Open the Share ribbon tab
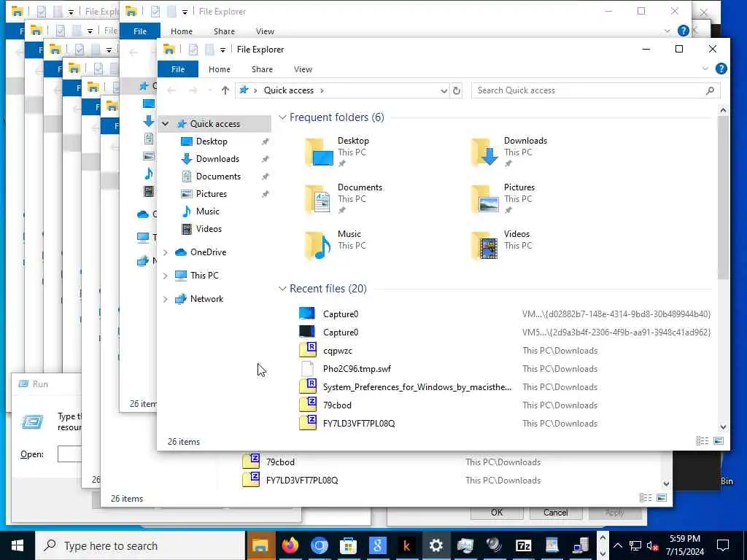747x560 pixels. coord(262,69)
